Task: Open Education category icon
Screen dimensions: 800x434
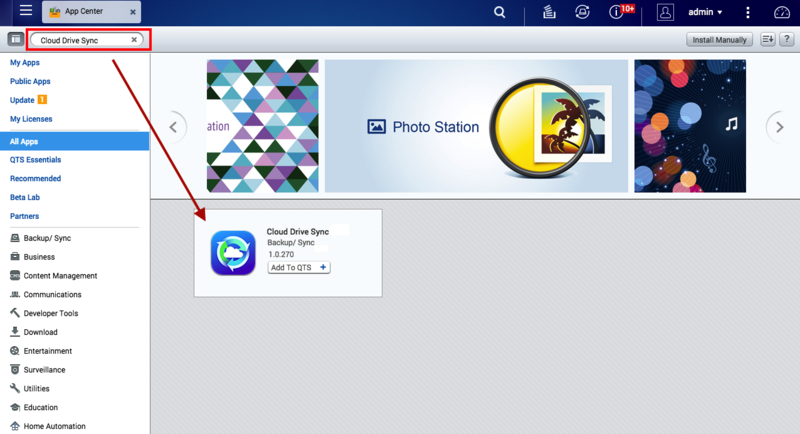Action: [15, 407]
